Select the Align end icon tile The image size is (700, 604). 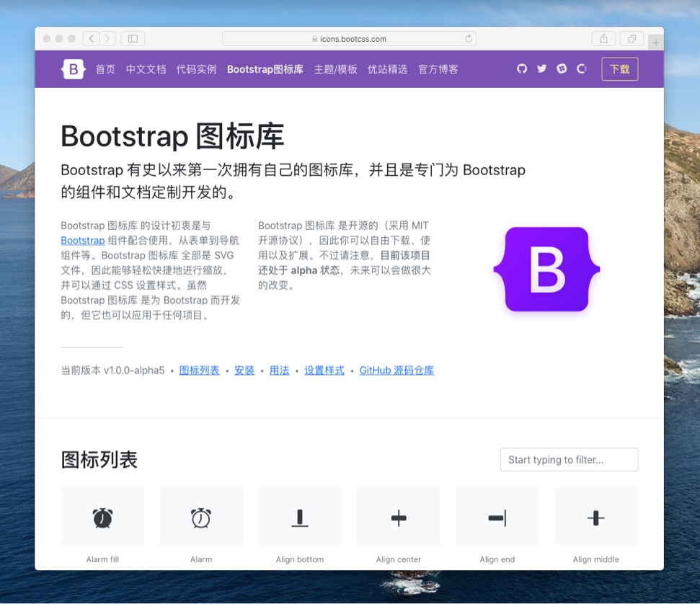point(497,516)
